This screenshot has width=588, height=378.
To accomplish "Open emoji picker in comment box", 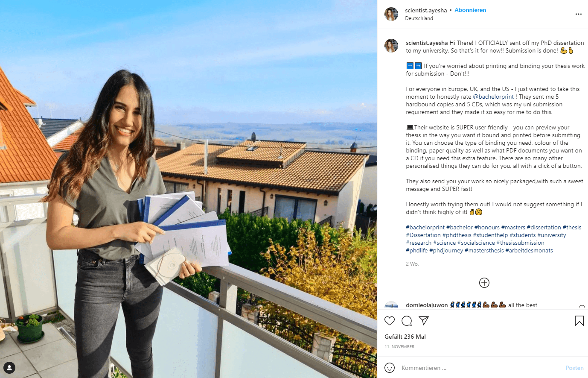I will (390, 368).
